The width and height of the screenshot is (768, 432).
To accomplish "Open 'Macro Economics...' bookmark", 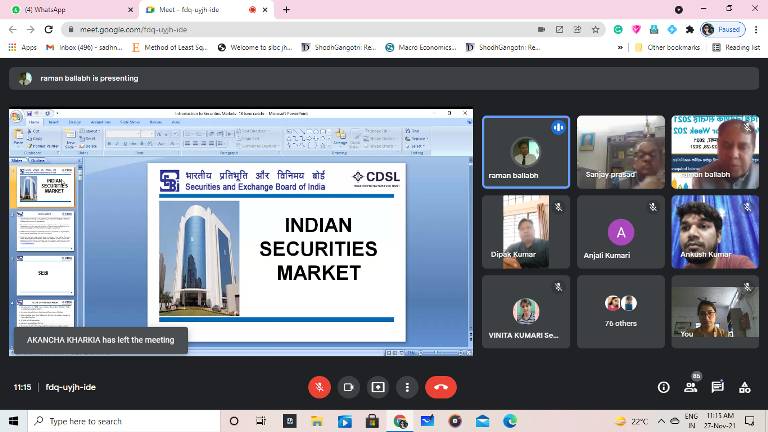I will click(x=421, y=48).
